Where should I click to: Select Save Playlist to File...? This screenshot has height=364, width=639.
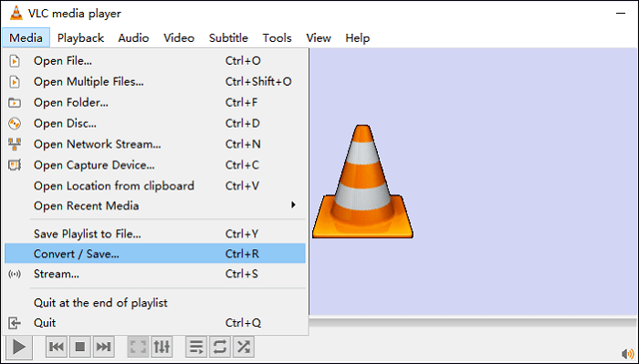pos(155,234)
